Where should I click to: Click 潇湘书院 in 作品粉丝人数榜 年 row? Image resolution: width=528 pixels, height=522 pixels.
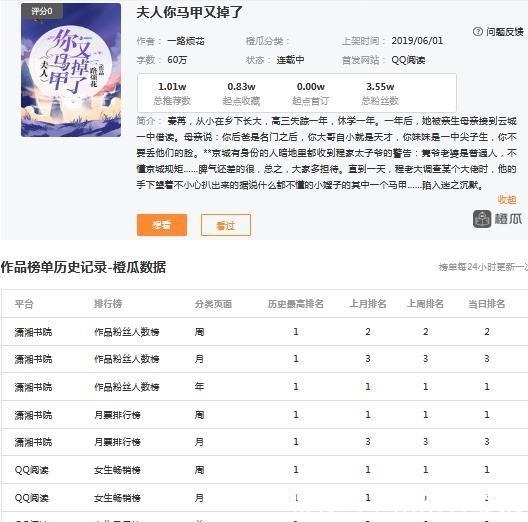pos(33,387)
